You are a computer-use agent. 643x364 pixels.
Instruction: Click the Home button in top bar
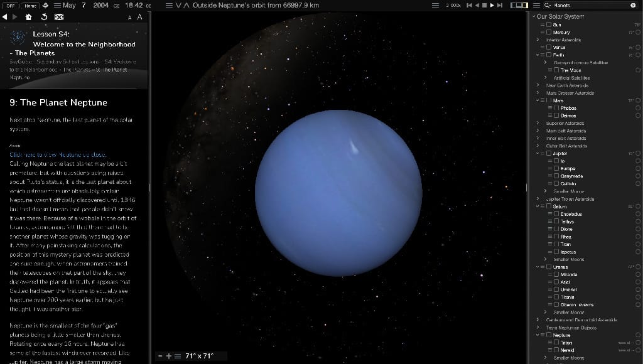coord(30,6)
